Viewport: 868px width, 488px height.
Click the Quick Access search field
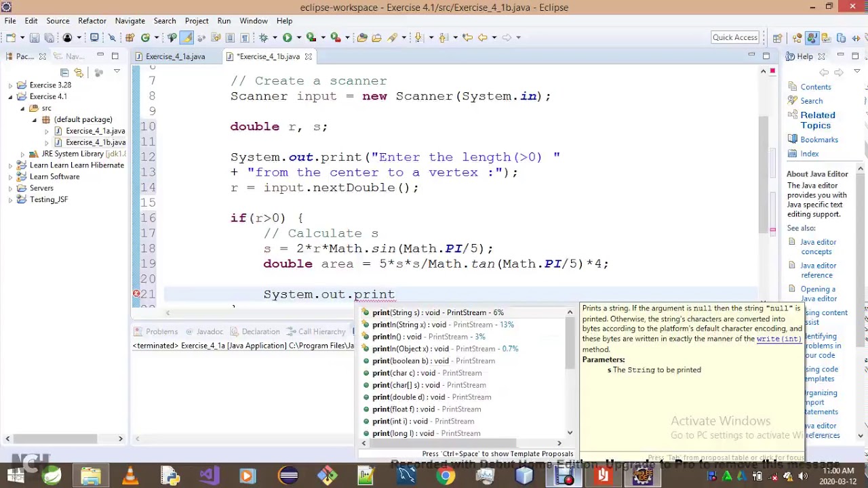735,37
